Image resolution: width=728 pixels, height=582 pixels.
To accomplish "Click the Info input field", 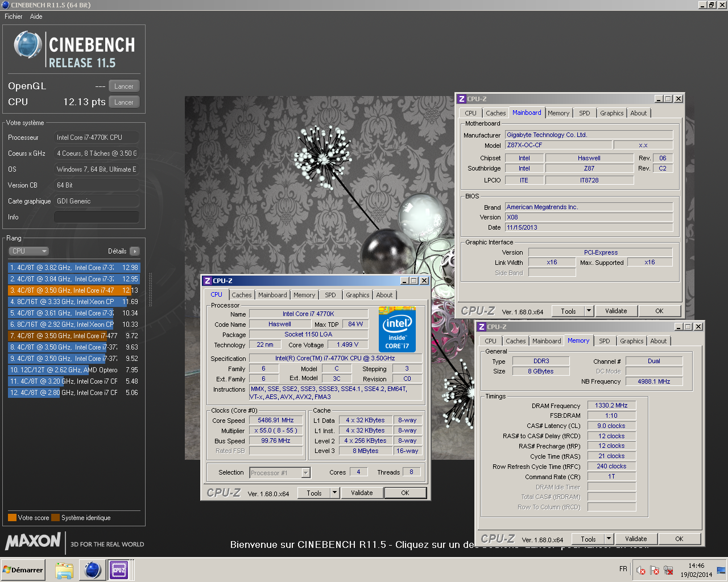I will [x=96, y=217].
